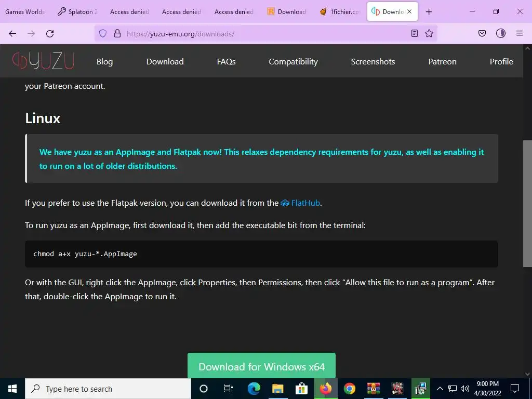This screenshot has width=532, height=399.
Task: Click the page vertical scrollbar thumb
Action: coord(528,204)
